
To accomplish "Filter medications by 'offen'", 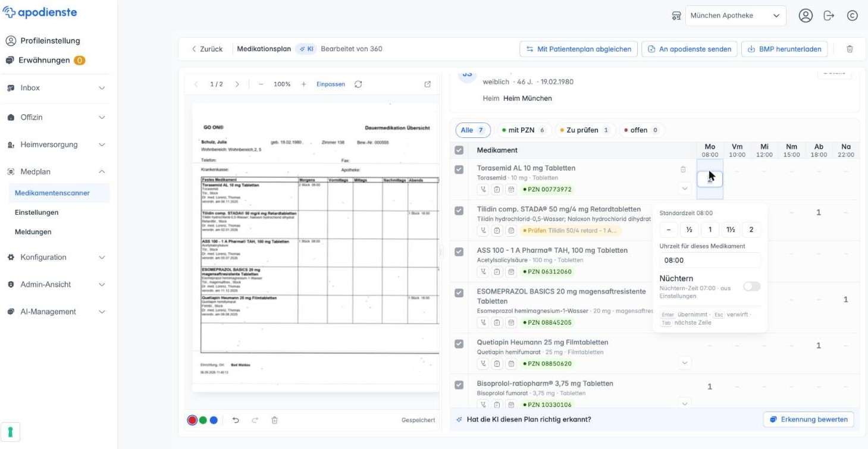I will tap(641, 130).
